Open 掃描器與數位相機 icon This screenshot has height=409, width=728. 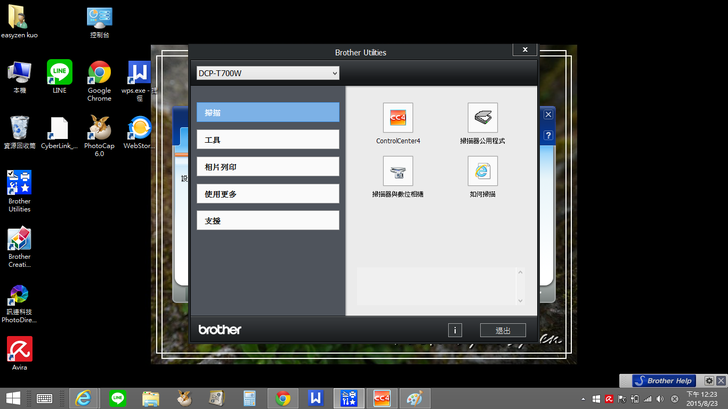click(398, 171)
